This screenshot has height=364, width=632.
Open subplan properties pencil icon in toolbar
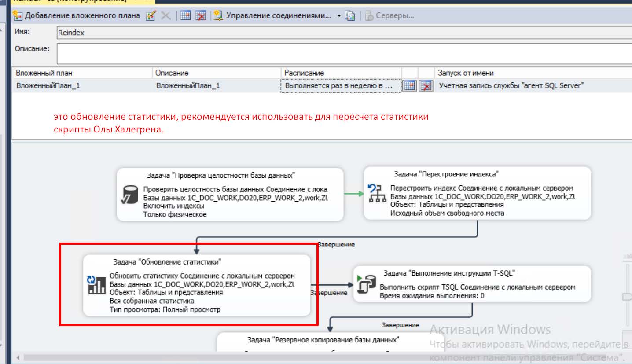pos(151,16)
